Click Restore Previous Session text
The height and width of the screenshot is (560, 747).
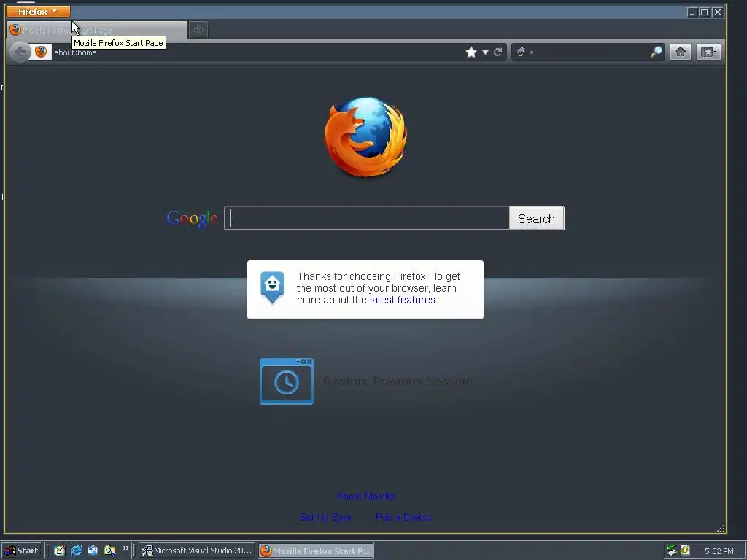tap(398, 381)
